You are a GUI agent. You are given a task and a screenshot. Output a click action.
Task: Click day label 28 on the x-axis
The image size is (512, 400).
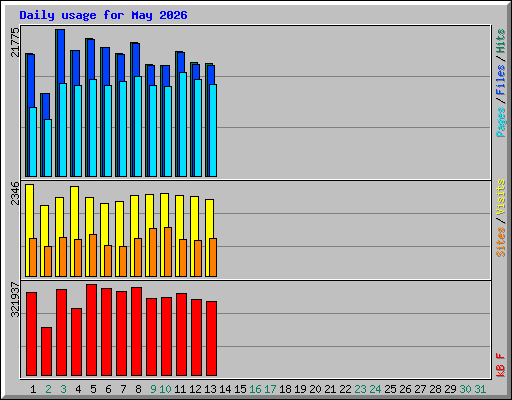pyautogui.click(x=435, y=389)
